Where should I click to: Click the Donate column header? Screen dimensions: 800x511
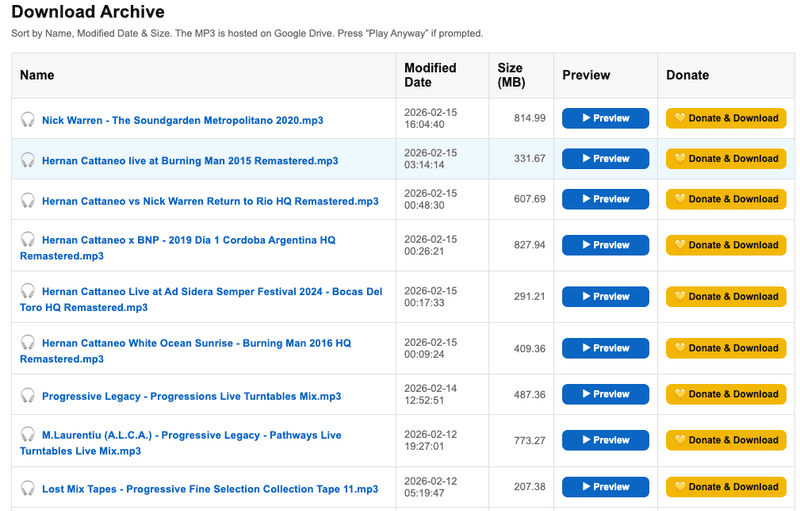click(x=687, y=75)
